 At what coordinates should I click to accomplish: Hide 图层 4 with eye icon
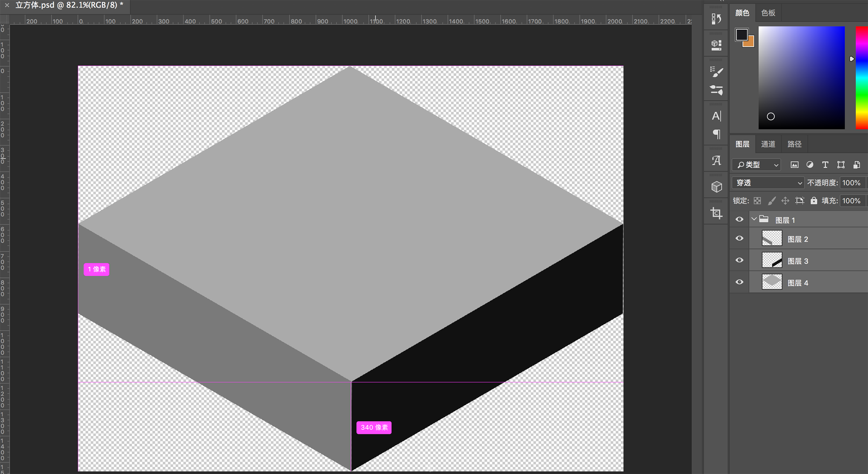739,282
